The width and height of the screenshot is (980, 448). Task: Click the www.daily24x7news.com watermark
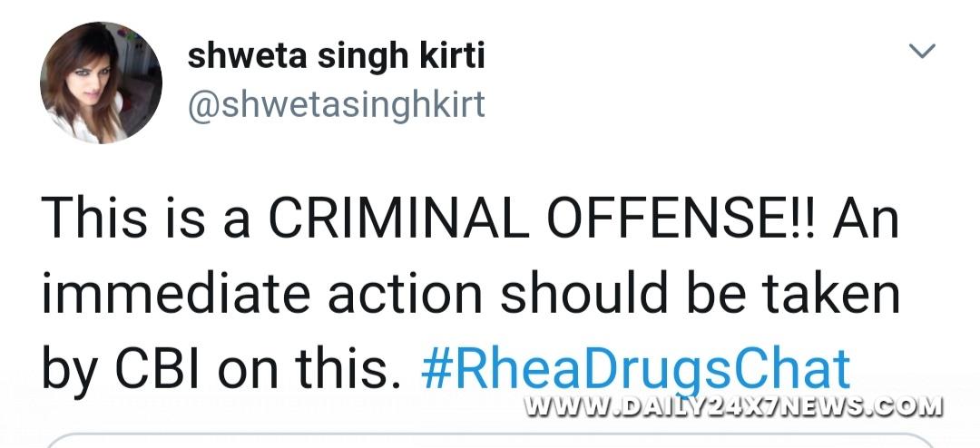pyautogui.click(x=733, y=405)
